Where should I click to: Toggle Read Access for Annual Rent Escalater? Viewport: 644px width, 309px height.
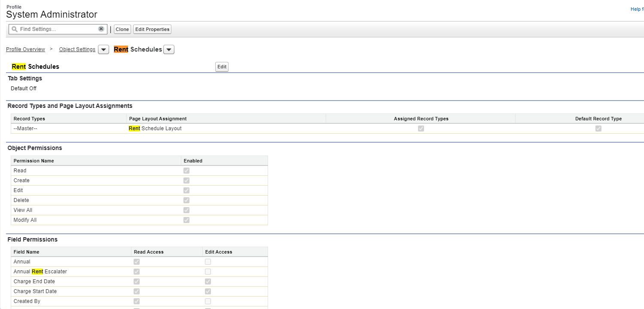(137, 272)
